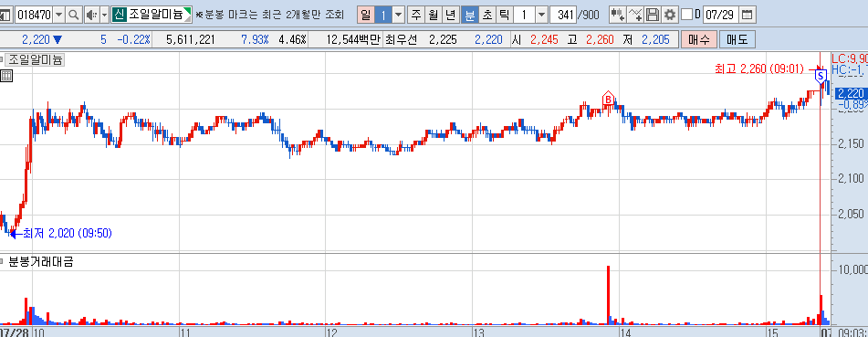
Task: Click the candle count field 341
Action: [x=563, y=15]
